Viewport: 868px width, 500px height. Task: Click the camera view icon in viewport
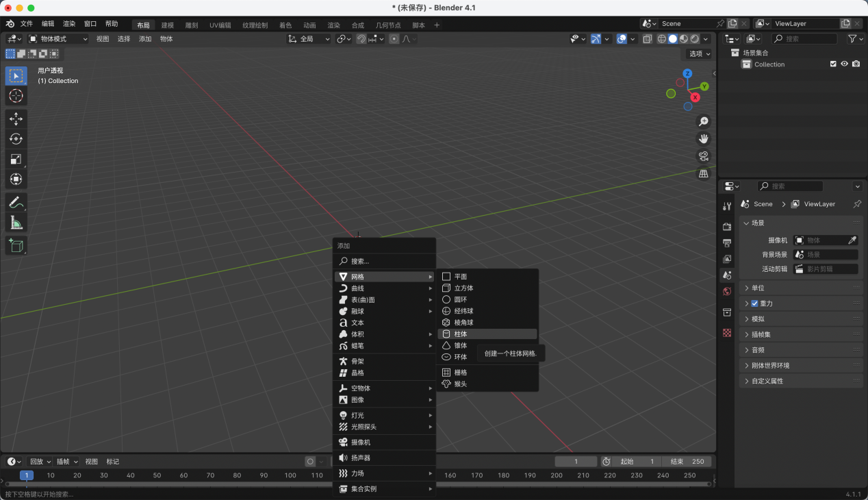click(703, 156)
